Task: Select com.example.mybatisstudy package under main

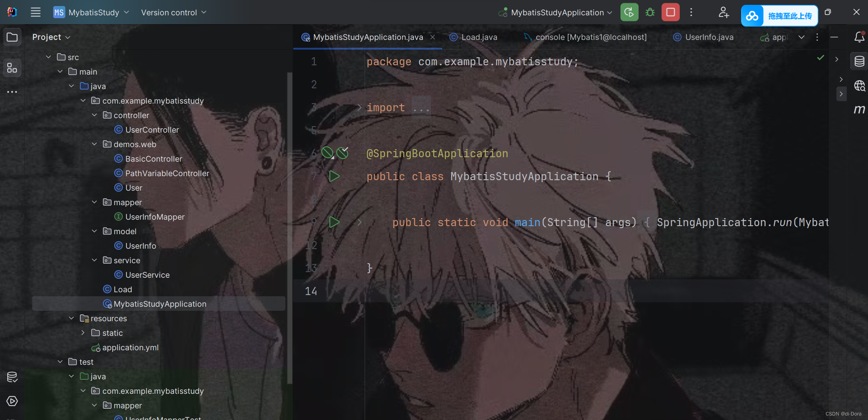Action: pos(148,101)
